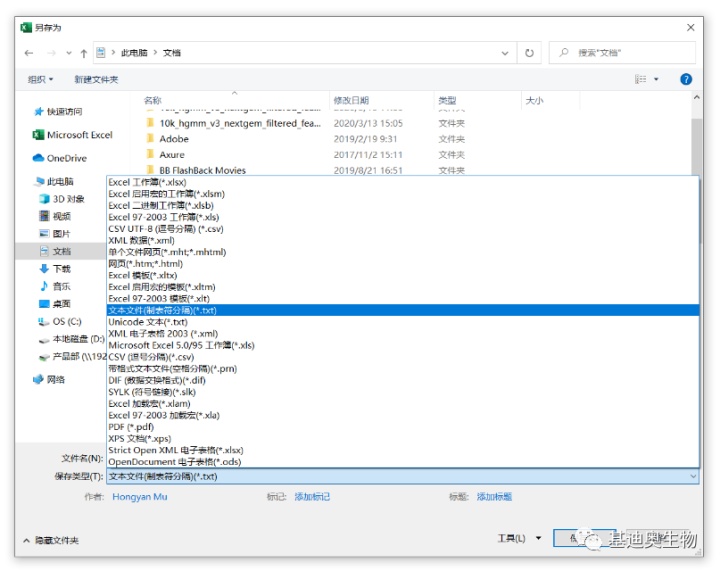Open the 视频 folder in sidebar
This screenshot has height=571, width=720.
(x=55, y=217)
